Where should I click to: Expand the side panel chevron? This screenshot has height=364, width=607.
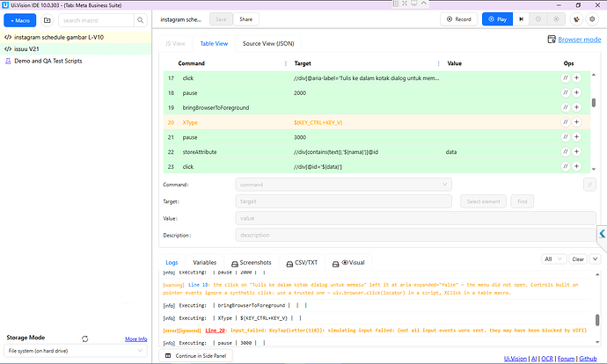(602, 234)
